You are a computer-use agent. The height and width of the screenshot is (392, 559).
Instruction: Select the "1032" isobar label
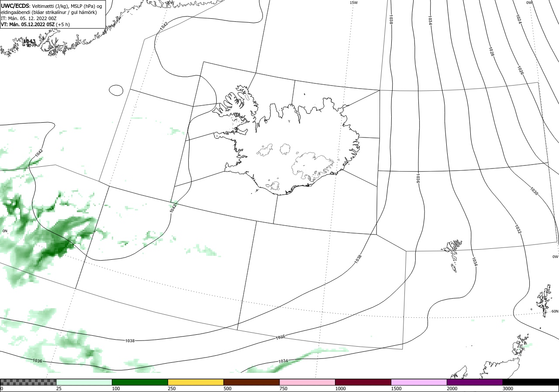(x=518, y=229)
